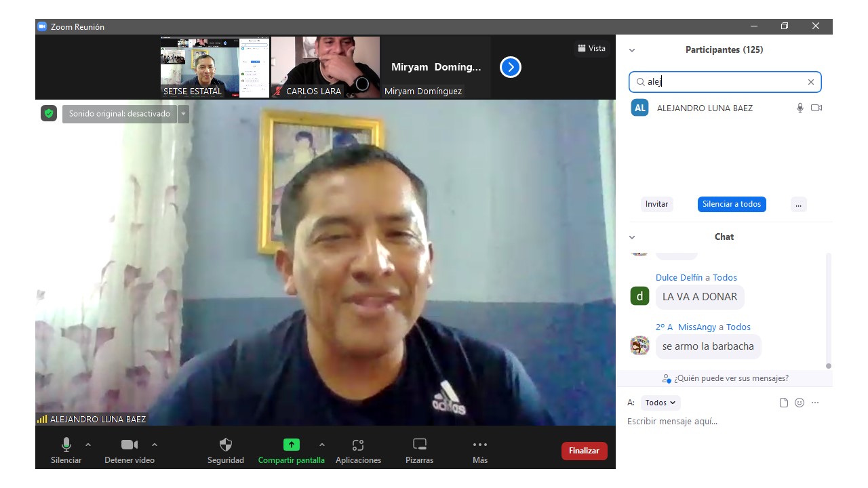Stop camera with Detener vídeo
The width and height of the screenshot is (868, 488).
click(129, 451)
